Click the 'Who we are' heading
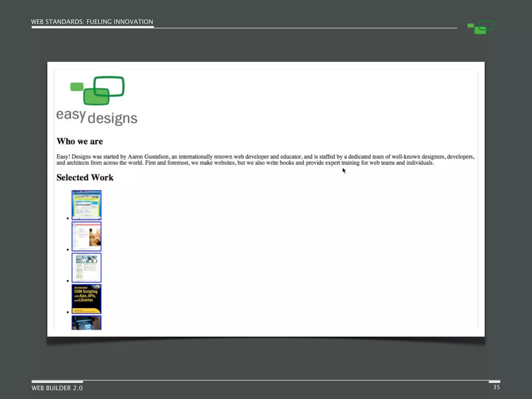Viewport: 532px width, 399px height. 80,141
